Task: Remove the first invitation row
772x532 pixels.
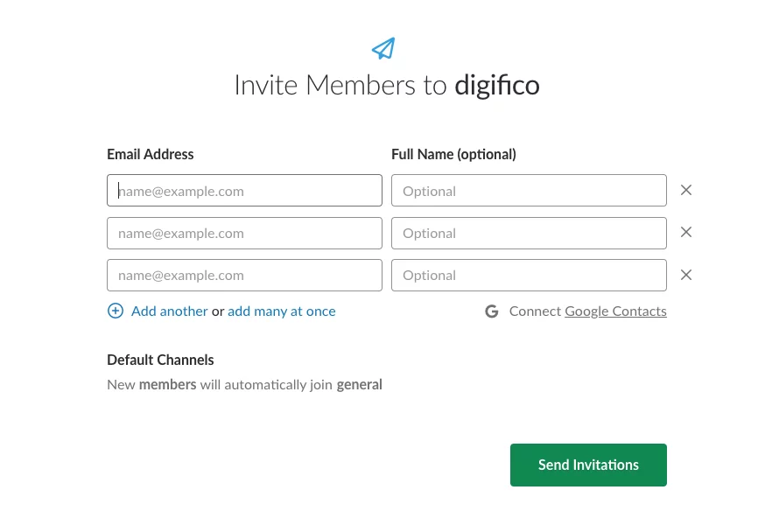Action: [686, 190]
